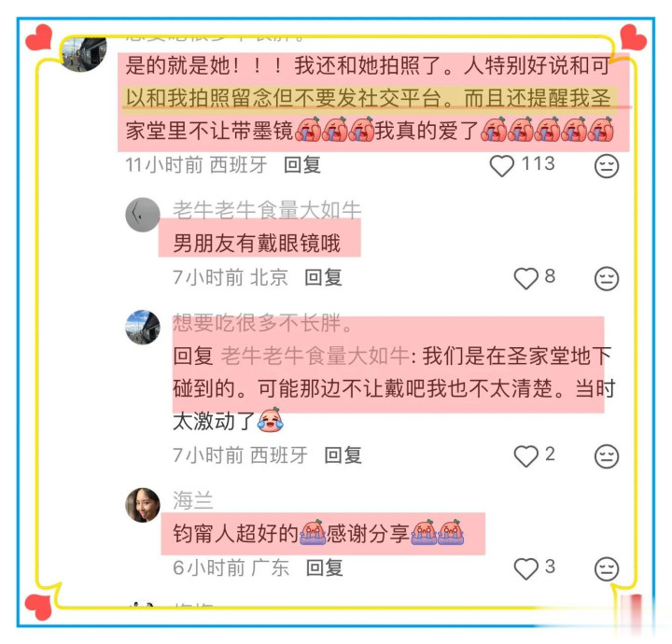Dislike the reply posted 7小时前 from 西班牙

[x=607, y=456]
